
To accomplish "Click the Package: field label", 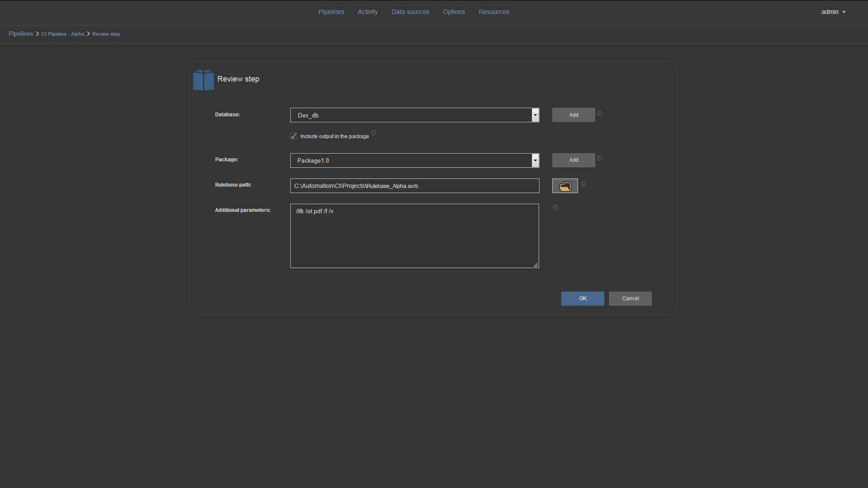I will coord(226,160).
